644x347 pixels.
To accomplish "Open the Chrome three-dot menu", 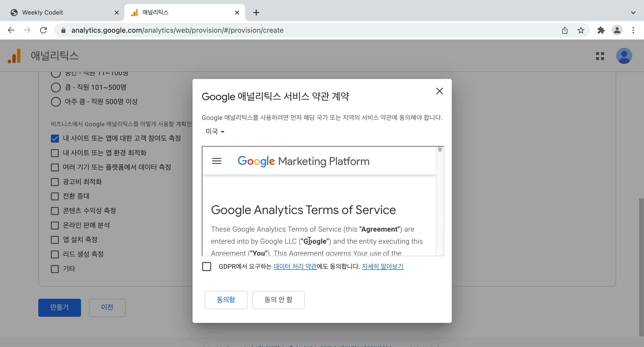I will pos(633,30).
